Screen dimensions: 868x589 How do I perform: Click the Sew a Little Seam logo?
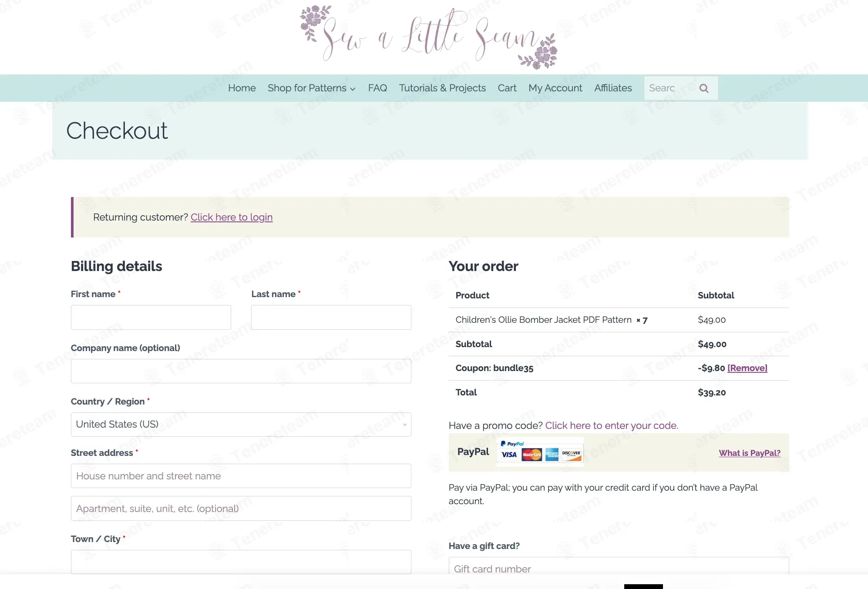point(429,37)
